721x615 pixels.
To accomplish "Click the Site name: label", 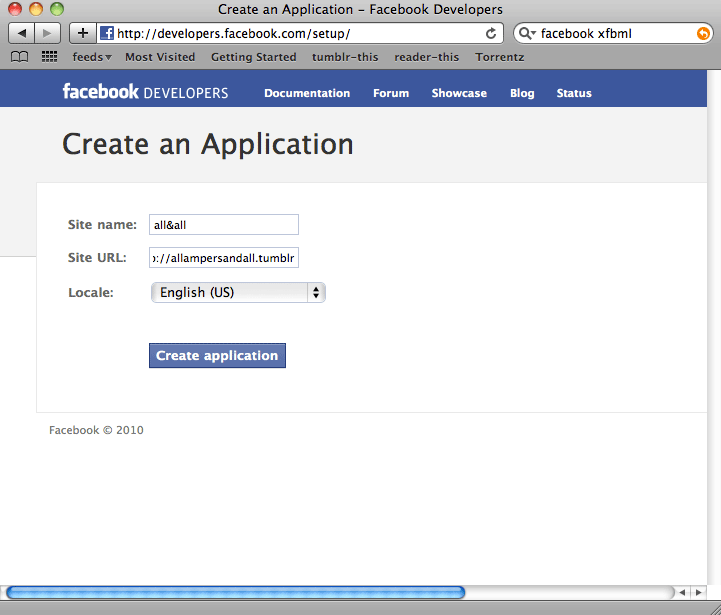I will [102, 224].
